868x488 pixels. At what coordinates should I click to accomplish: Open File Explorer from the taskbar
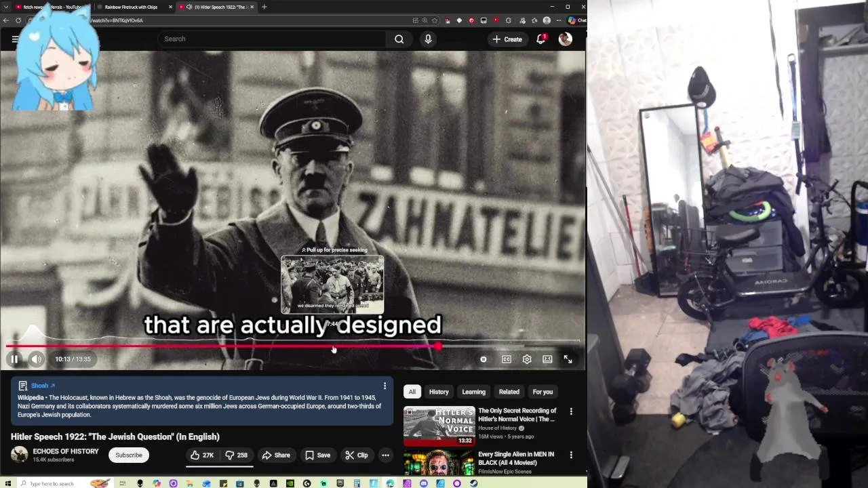(189, 483)
